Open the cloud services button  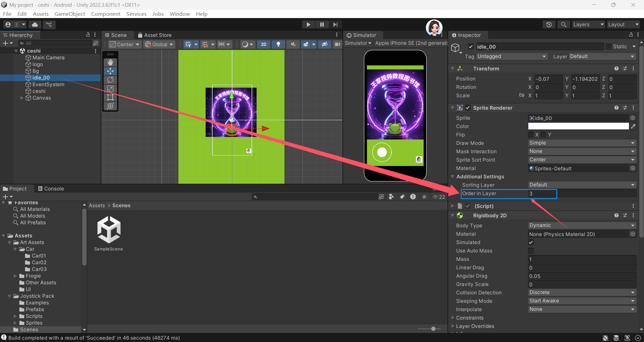[x=35, y=24]
